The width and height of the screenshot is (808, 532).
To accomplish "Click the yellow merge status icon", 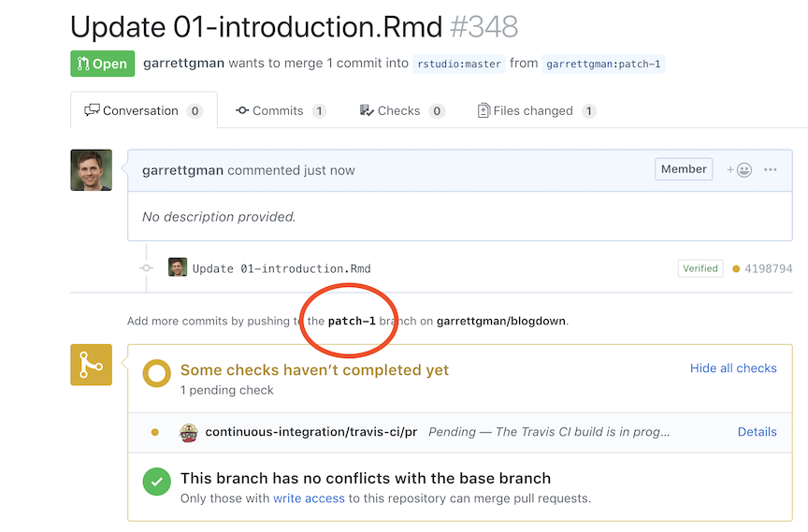I will point(91,365).
